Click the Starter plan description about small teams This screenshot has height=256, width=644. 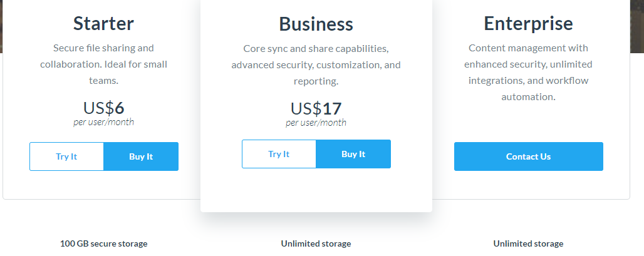(103, 64)
